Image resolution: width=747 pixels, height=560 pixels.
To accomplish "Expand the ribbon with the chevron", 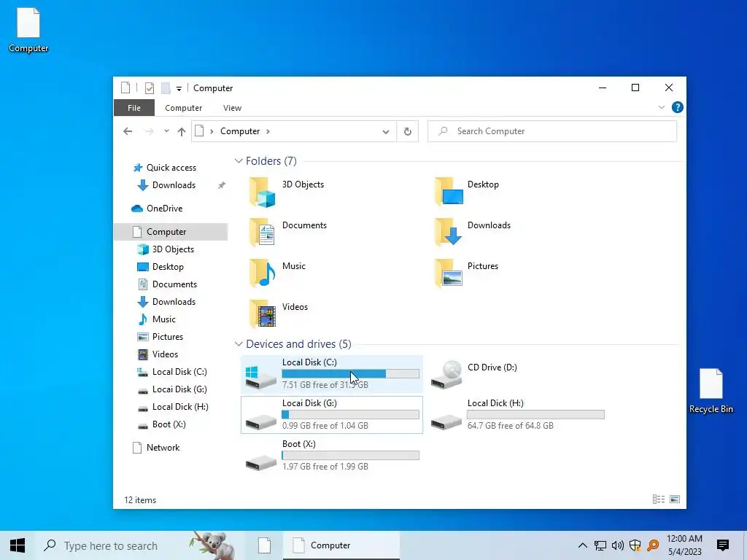I will (661, 108).
